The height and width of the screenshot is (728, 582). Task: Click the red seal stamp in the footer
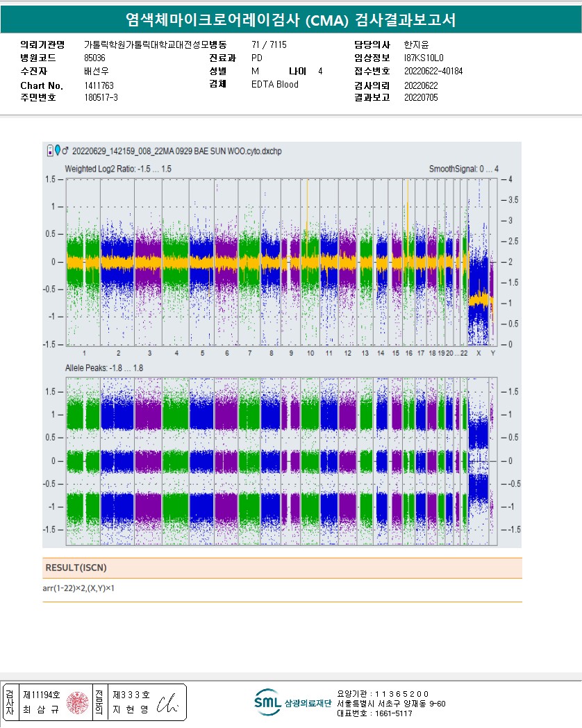(78, 702)
